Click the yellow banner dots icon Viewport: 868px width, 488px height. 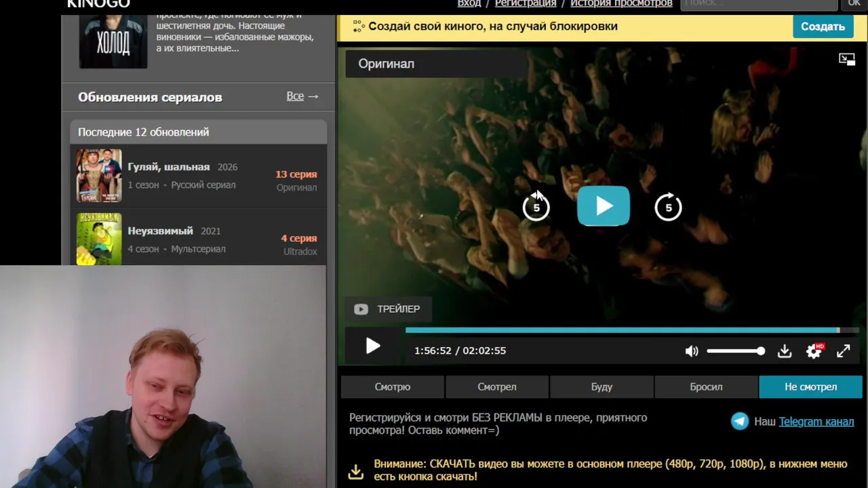(359, 26)
